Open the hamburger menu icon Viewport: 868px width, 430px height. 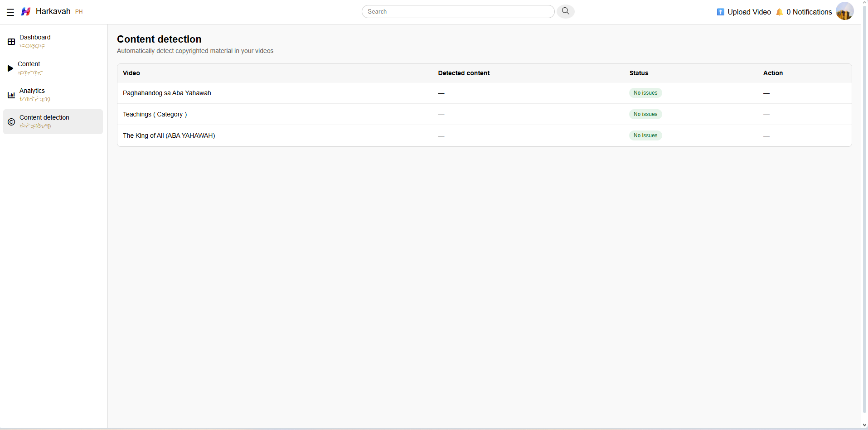10,12
